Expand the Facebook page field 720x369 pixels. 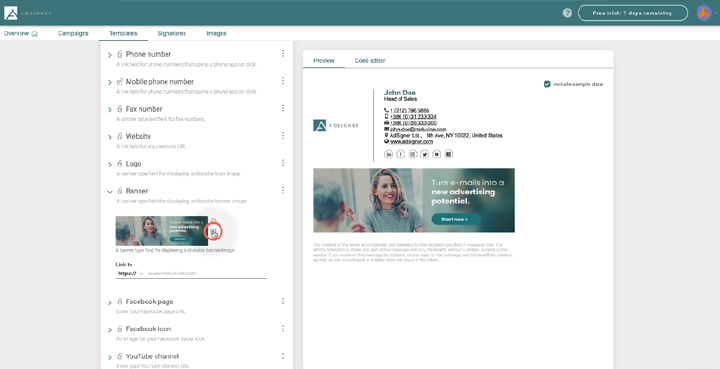110,303
